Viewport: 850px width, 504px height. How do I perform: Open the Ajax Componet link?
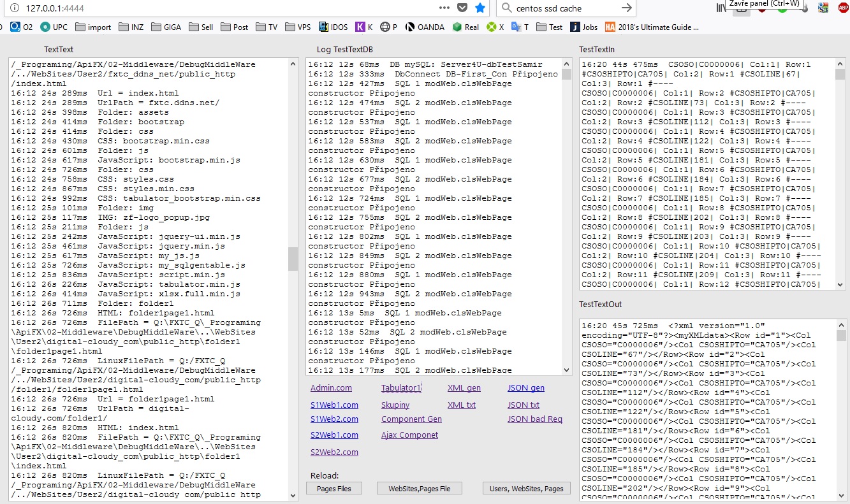(409, 435)
